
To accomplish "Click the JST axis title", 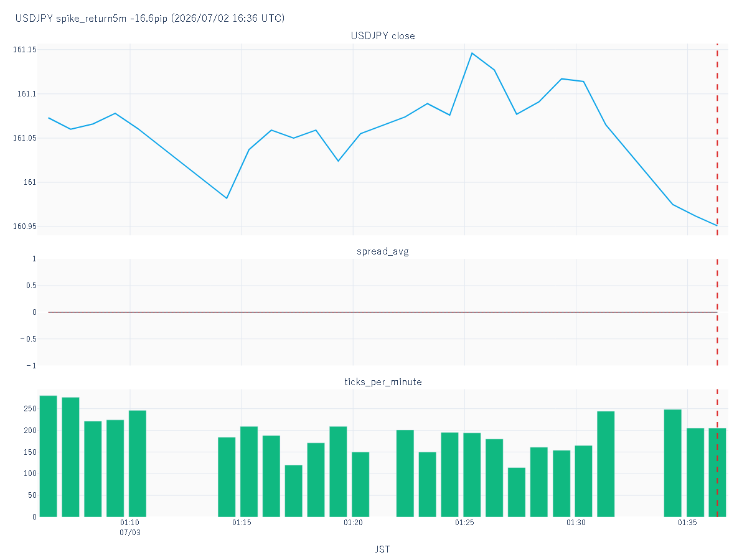I will click(x=383, y=549).
